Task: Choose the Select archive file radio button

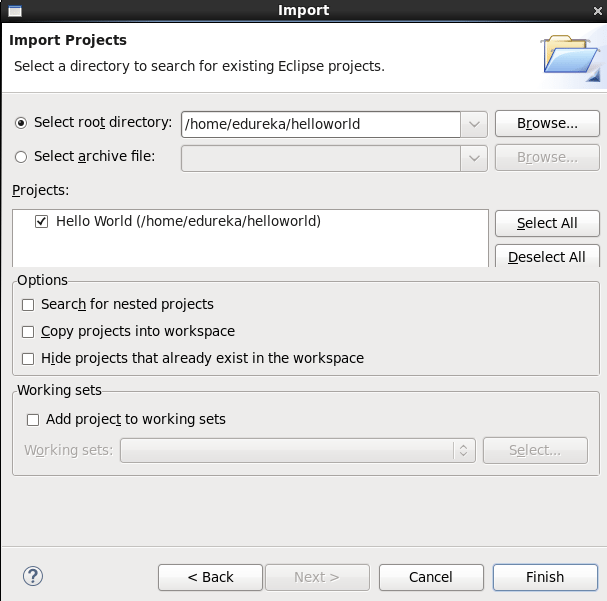Action: point(21,157)
